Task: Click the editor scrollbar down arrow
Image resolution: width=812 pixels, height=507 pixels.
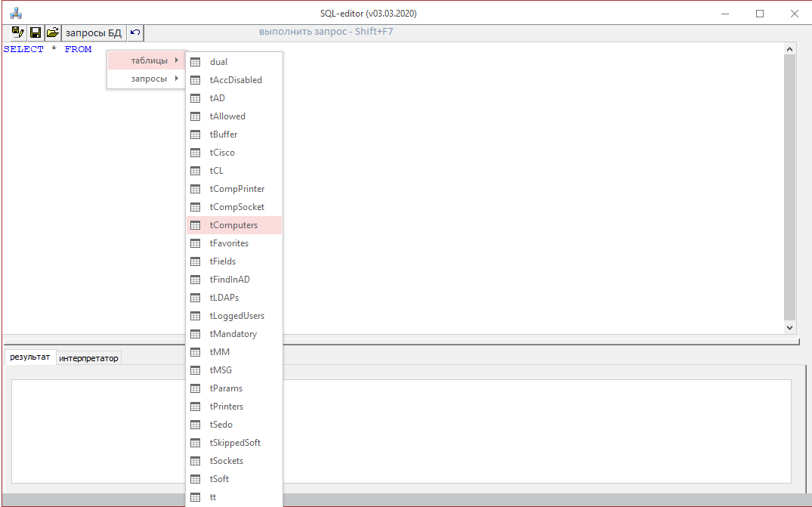Action: click(x=789, y=327)
